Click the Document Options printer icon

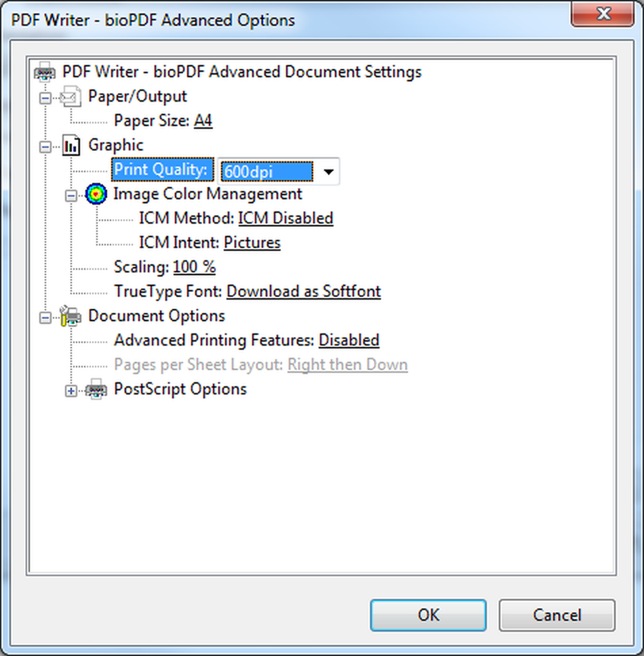tap(71, 316)
